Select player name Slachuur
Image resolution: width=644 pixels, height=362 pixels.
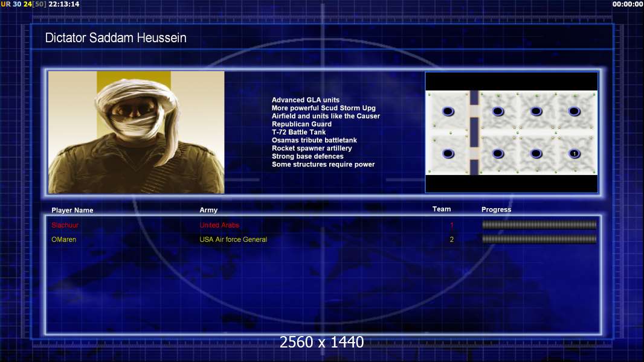65,225
